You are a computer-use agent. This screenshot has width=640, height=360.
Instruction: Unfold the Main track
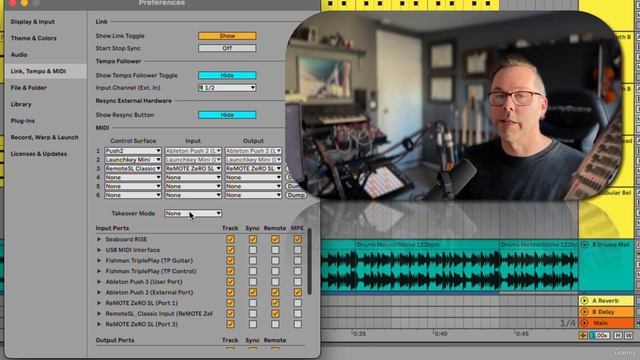point(584,323)
